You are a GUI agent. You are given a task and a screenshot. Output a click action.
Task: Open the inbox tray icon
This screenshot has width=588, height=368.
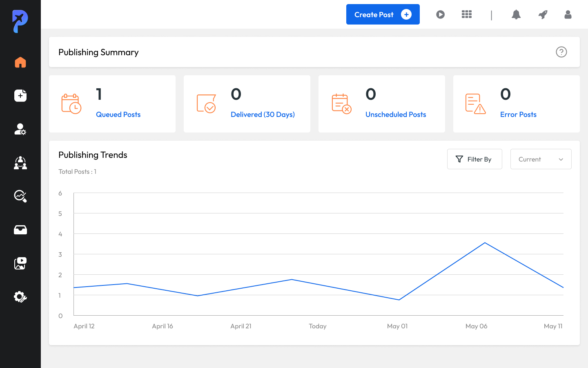click(20, 230)
